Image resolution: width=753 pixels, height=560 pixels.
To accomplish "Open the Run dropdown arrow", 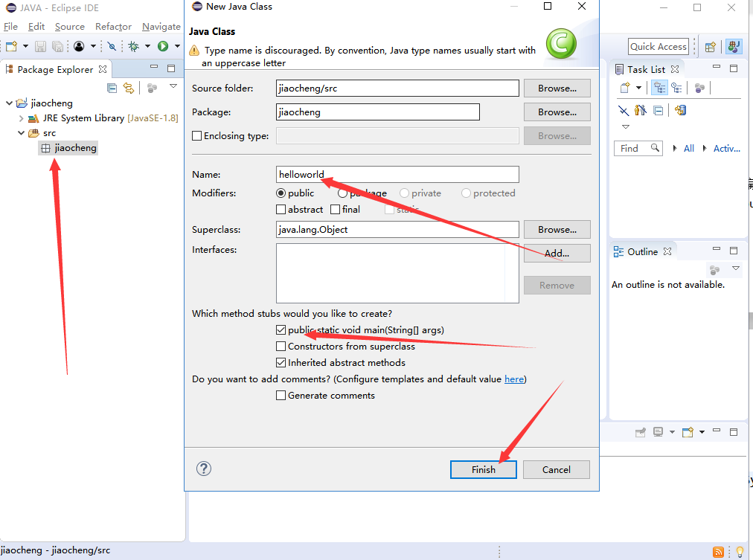I will click(x=177, y=46).
